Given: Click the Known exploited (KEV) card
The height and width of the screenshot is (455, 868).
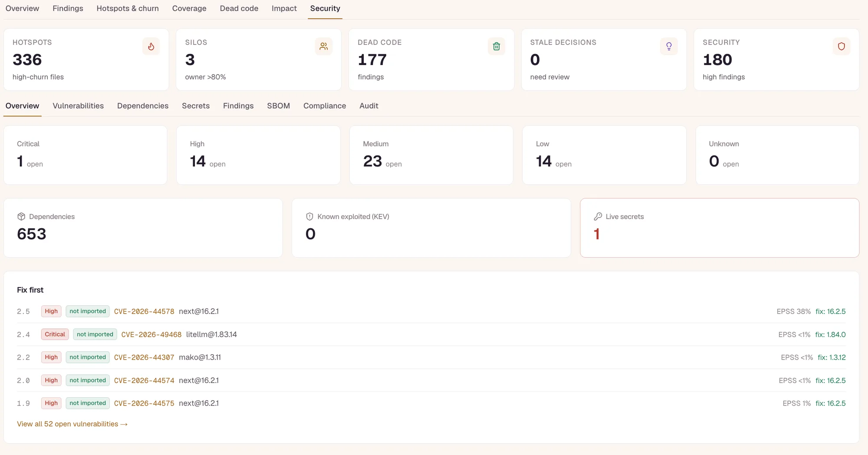Looking at the screenshot, I should (x=431, y=228).
